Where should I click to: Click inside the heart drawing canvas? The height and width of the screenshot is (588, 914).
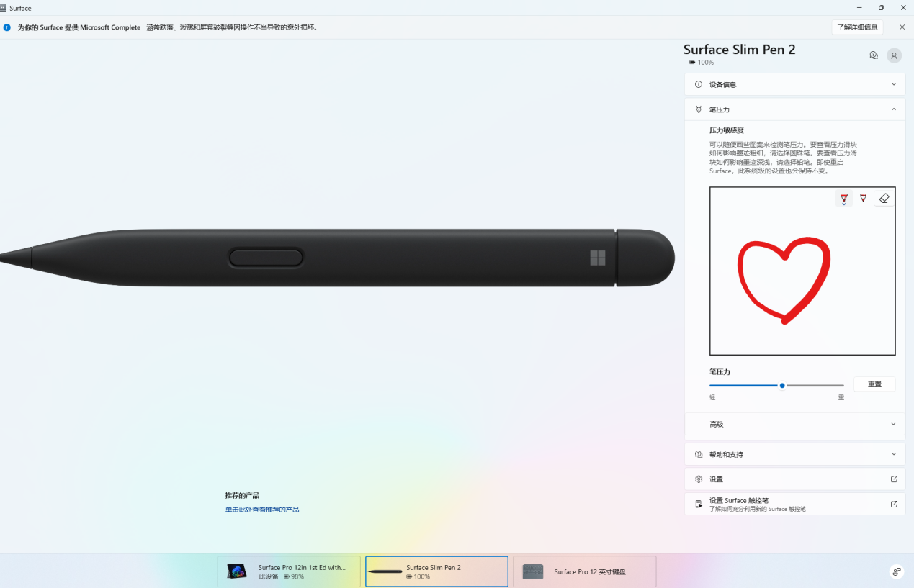coord(802,271)
